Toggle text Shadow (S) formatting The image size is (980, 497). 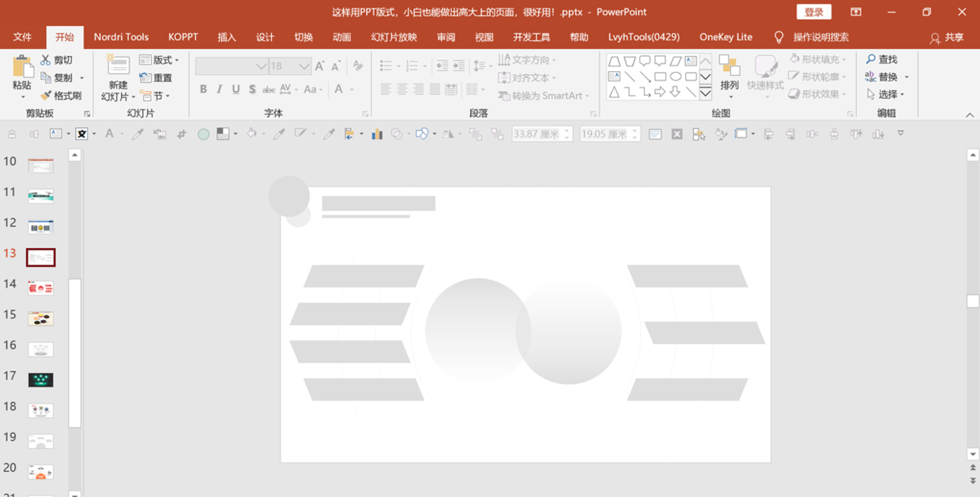coord(252,89)
